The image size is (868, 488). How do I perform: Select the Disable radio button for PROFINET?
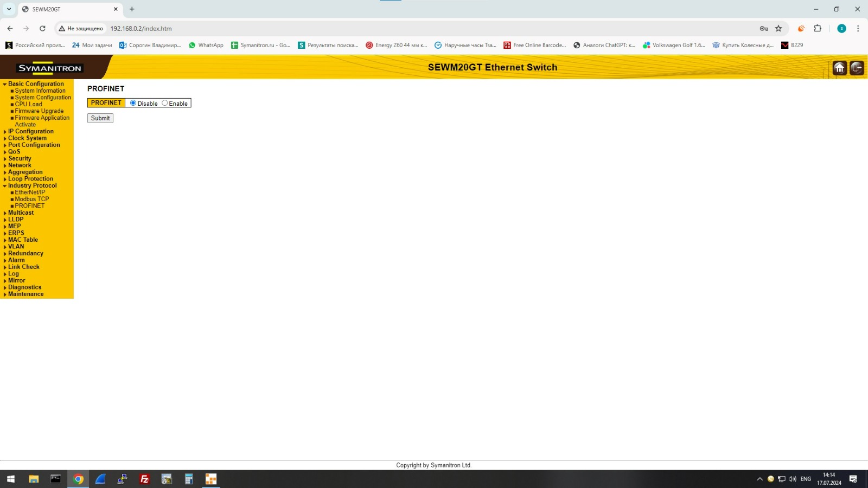coord(133,103)
